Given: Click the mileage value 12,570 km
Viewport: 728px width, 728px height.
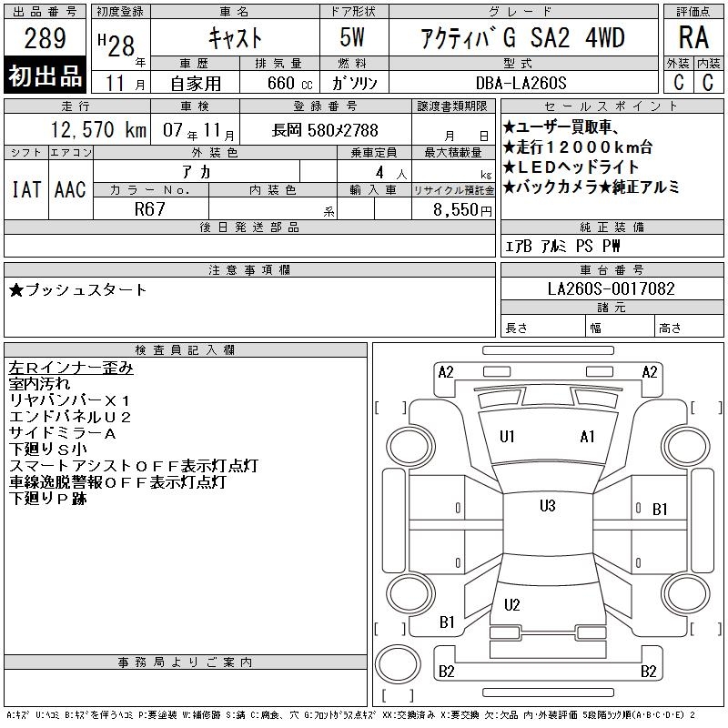Looking at the screenshot, I should [x=99, y=130].
